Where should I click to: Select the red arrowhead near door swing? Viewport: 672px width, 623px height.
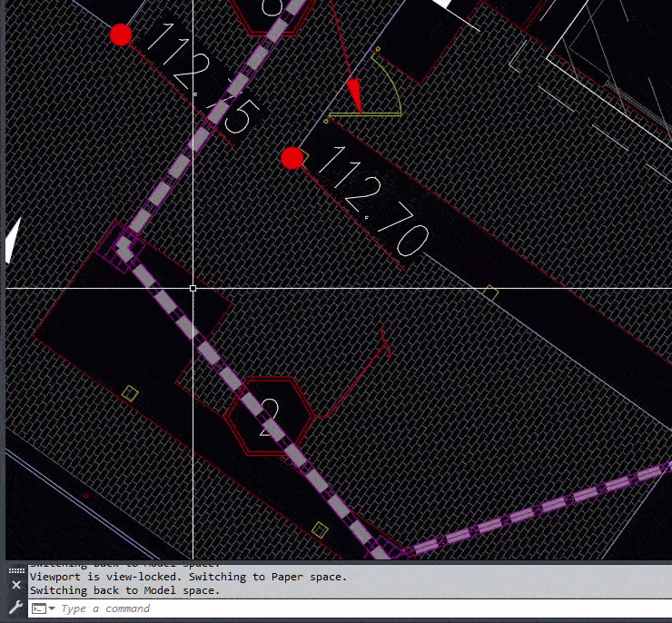pos(355,96)
